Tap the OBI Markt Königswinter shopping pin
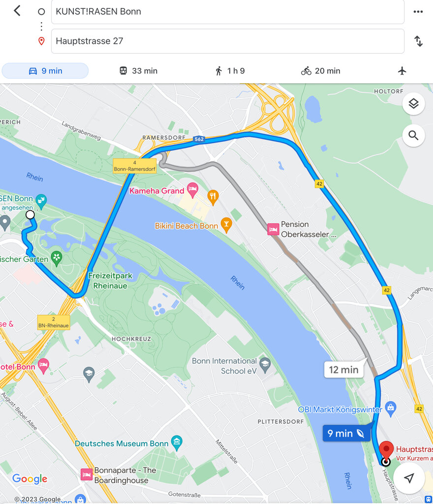433x504 pixels. point(391,409)
